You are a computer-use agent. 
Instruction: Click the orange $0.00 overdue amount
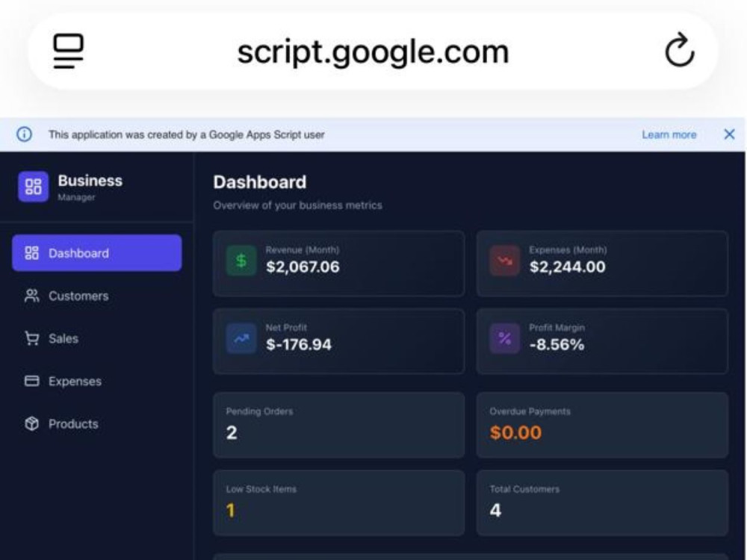pos(515,432)
